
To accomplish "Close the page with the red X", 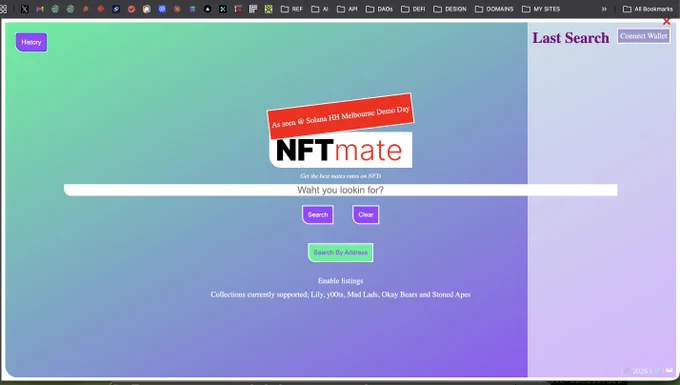I will click(667, 21).
